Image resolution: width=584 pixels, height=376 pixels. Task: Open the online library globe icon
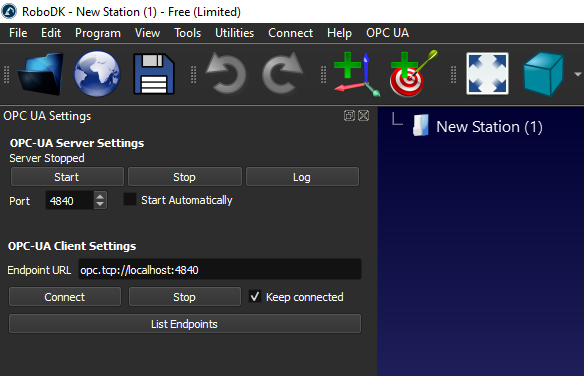tap(97, 74)
